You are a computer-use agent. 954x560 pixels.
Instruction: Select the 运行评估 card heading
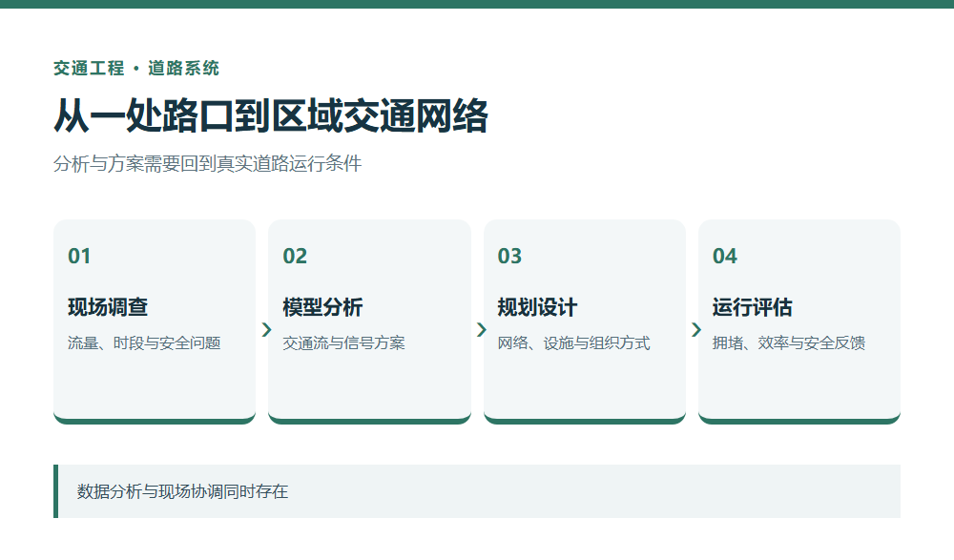[752, 307]
